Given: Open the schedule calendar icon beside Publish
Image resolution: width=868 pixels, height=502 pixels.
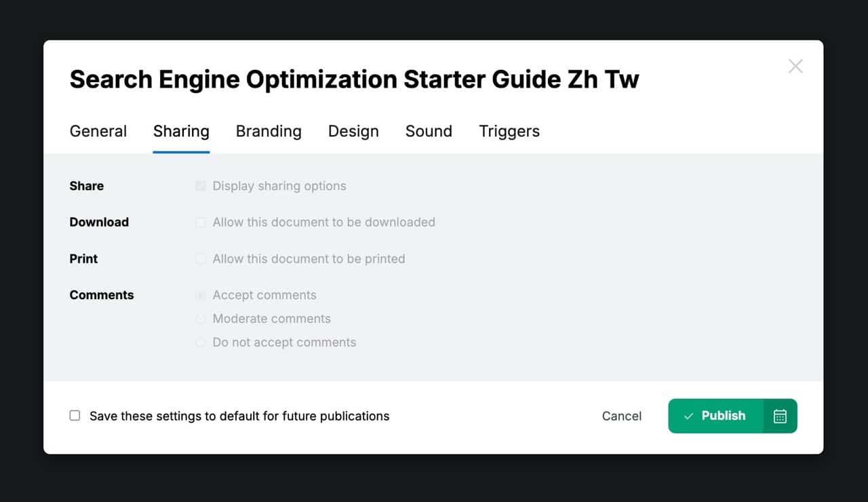Looking at the screenshot, I should 780,416.
